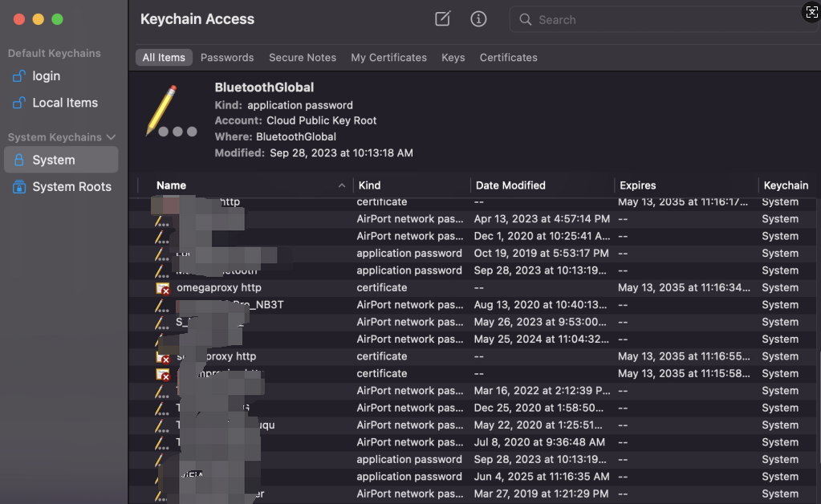The image size is (821, 504).
Task: Click the certificate kind cell for omegaproxy http
Action: click(x=382, y=288)
